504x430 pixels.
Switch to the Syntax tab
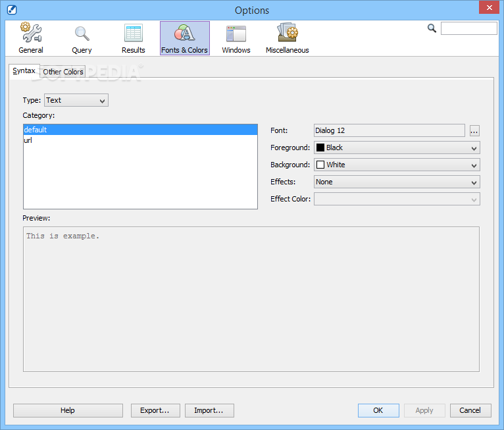point(24,70)
